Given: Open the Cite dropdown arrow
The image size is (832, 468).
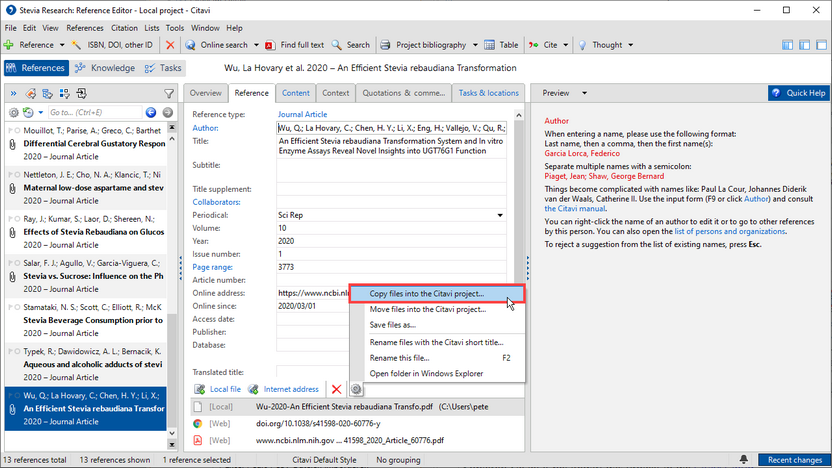Looking at the screenshot, I should point(566,45).
